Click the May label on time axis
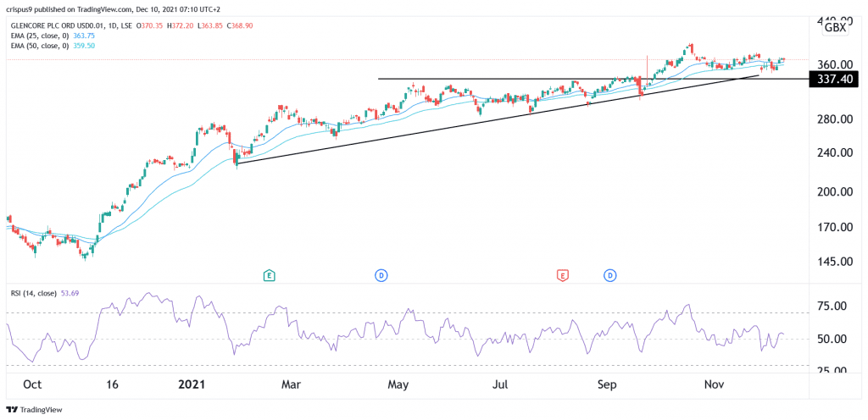Viewport: 868px width, 420px height. click(398, 384)
